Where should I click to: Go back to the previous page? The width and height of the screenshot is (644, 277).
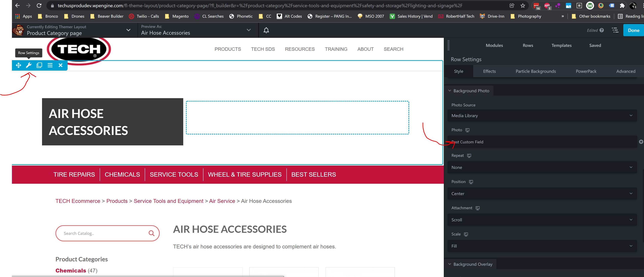click(x=17, y=6)
